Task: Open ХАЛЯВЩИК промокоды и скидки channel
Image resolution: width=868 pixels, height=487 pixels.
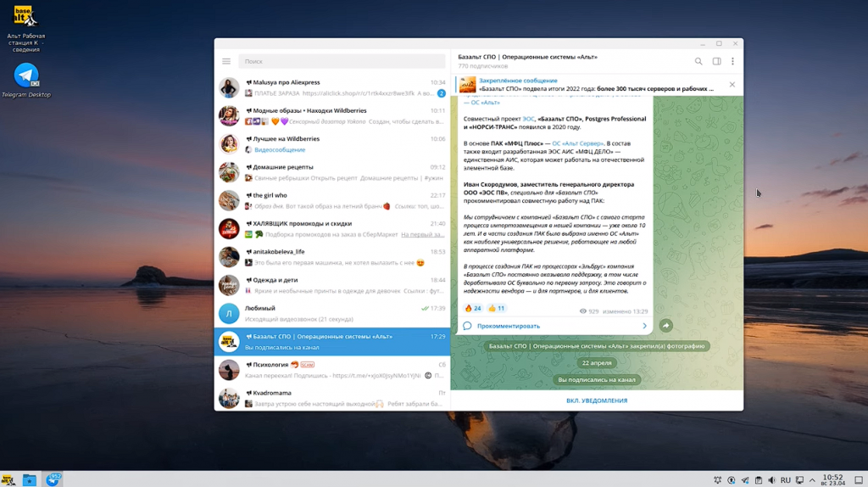Action: (x=332, y=229)
